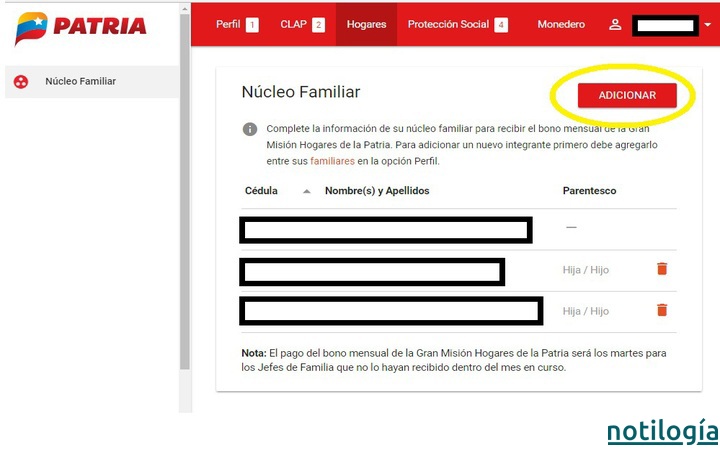
Task: Click the Patria logo
Action: pos(81,27)
